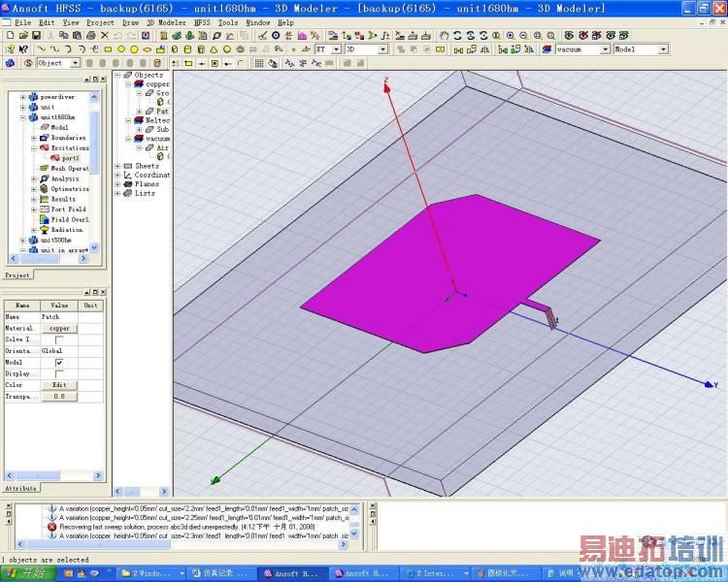Image resolution: width=728 pixels, height=582 pixels.
Task: Toggle the Model checkbox in Attribute panel
Action: [x=59, y=363]
